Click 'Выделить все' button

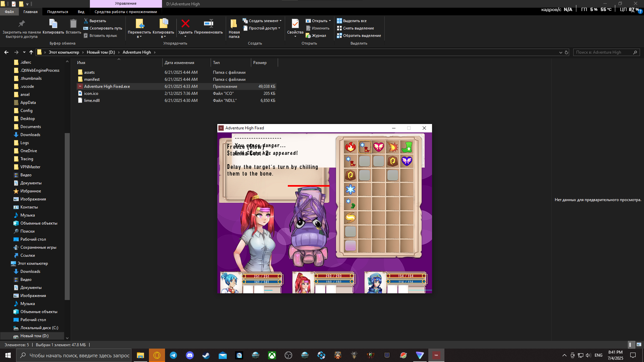tap(355, 21)
